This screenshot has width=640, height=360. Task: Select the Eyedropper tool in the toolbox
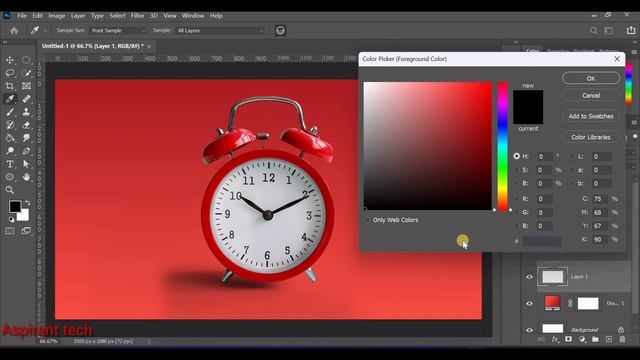pos(10,99)
